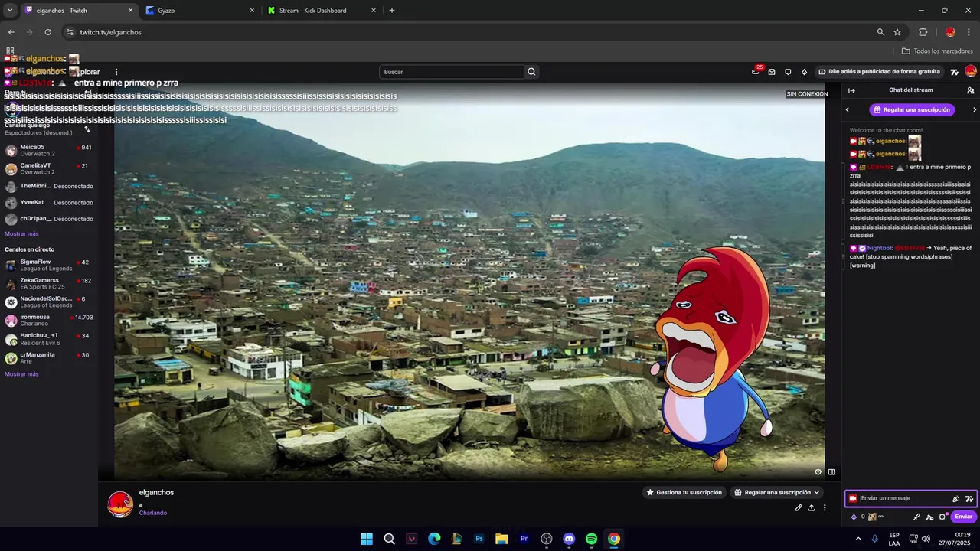
Task: Open the chat bubble icon in top bar
Action: click(x=788, y=72)
